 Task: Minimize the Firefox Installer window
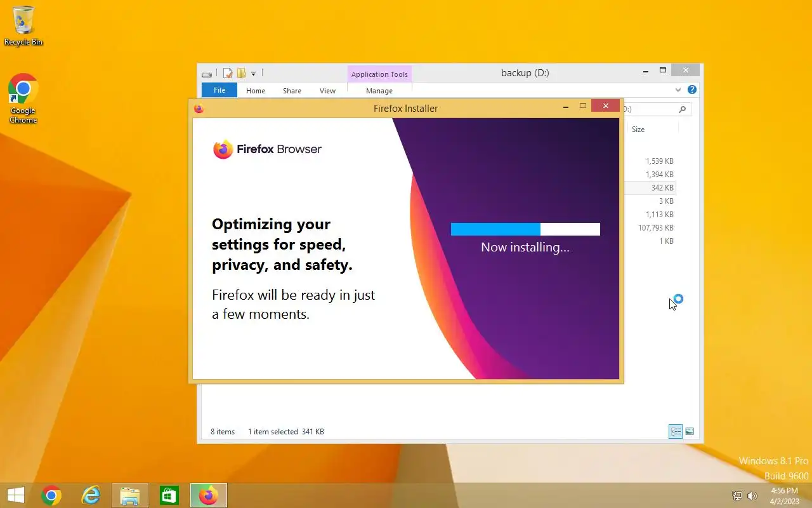(565, 107)
